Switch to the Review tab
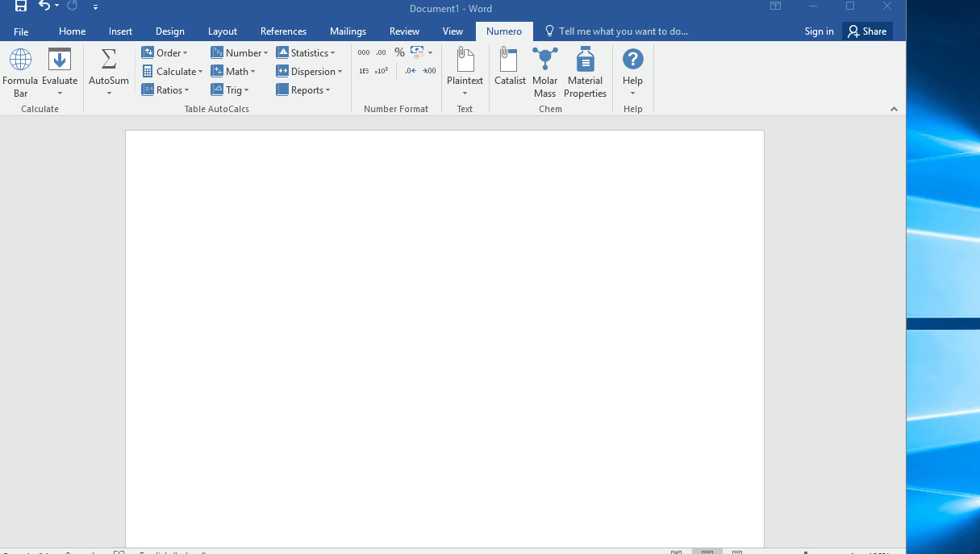The image size is (980, 554). [x=404, y=31]
